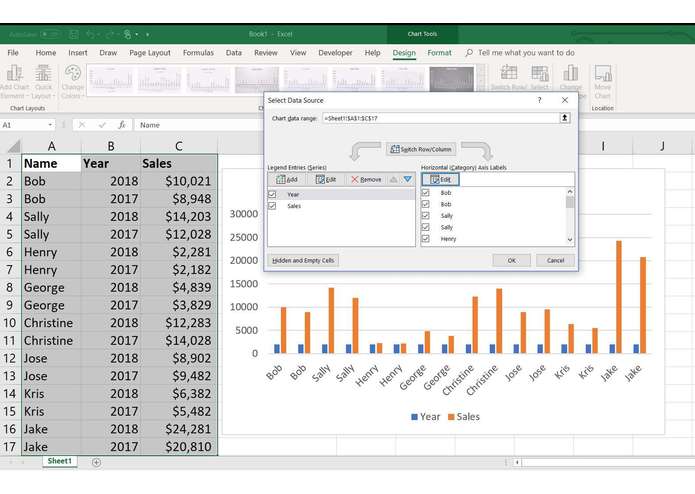Move series up with the gray triangle
The image size is (695, 494).
tap(393, 179)
